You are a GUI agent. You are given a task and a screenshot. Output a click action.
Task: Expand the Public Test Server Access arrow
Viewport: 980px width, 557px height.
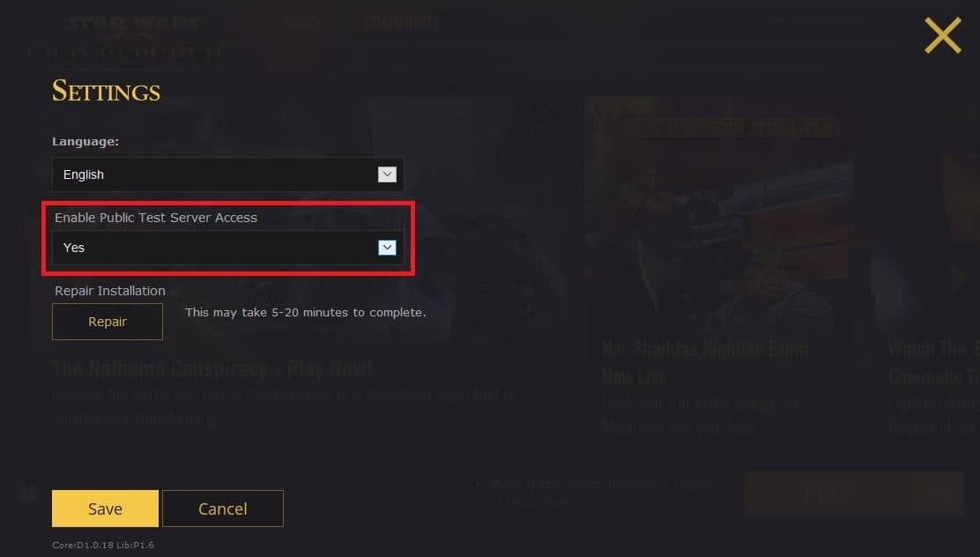(387, 248)
